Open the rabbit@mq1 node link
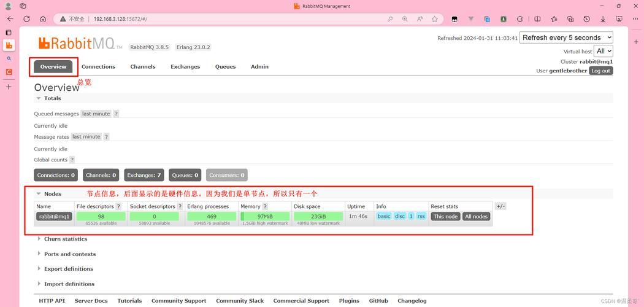This screenshot has width=644, height=307. pyautogui.click(x=55, y=216)
